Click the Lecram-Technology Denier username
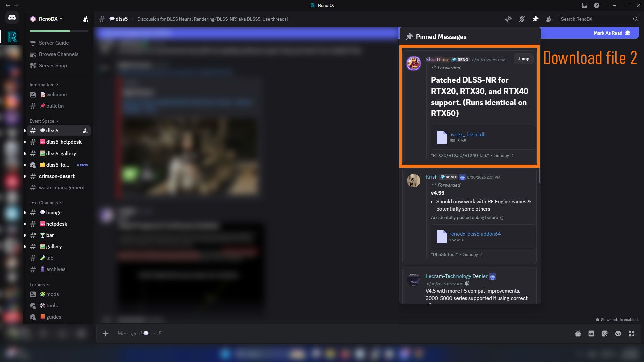644x362 pixels. coord(457,276)
